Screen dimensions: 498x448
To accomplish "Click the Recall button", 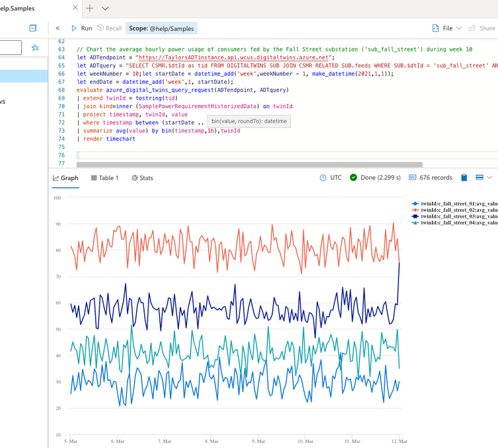I will click(x=110, y=28).
